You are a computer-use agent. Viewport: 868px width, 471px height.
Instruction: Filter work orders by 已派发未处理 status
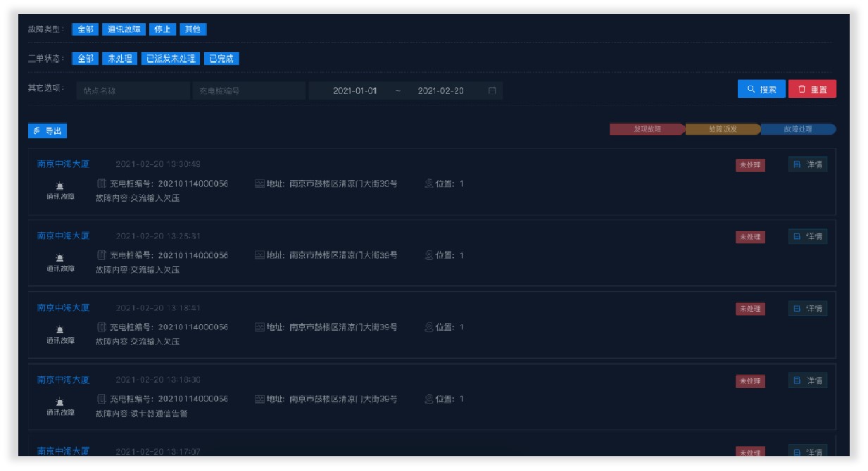(170, 59)
